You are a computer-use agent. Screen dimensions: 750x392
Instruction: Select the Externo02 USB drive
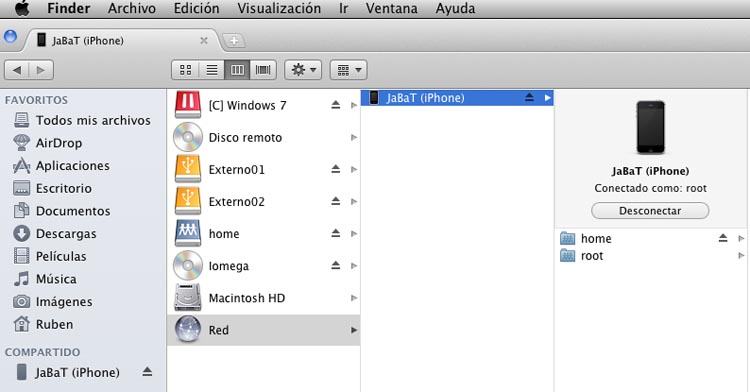coord(264,201)
